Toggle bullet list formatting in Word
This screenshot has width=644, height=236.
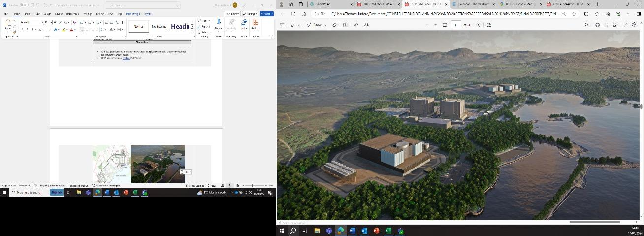click(82, 22)
